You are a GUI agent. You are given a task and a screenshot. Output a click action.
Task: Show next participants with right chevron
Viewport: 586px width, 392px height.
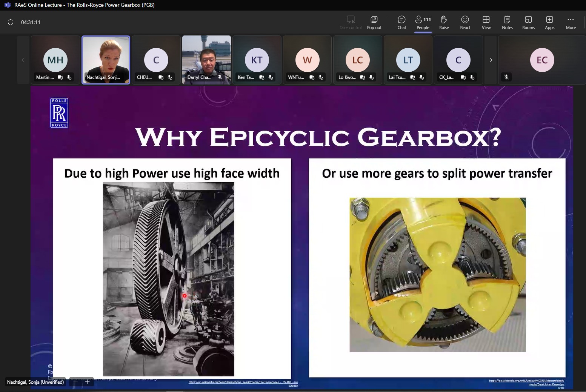click(x=491, y=60)
